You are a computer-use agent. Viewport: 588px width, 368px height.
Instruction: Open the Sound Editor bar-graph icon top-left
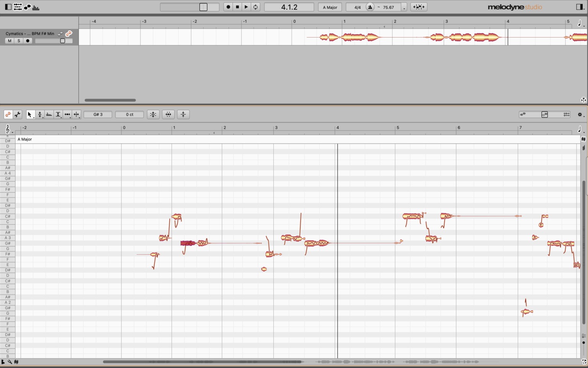pyautogui.click(x=36, y=7)
